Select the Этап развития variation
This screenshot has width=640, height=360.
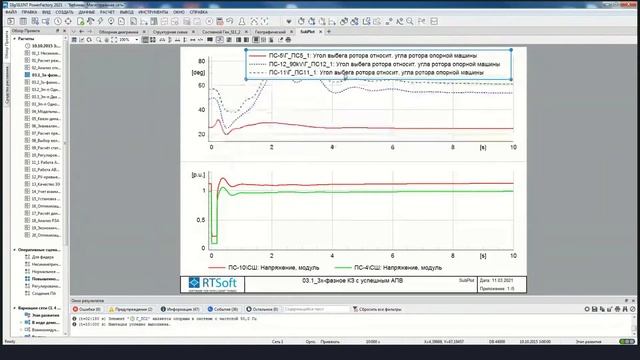42,315
